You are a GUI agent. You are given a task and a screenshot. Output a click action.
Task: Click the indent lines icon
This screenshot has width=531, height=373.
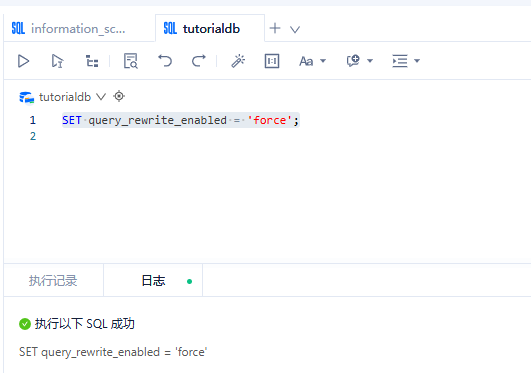pos(400,61)
